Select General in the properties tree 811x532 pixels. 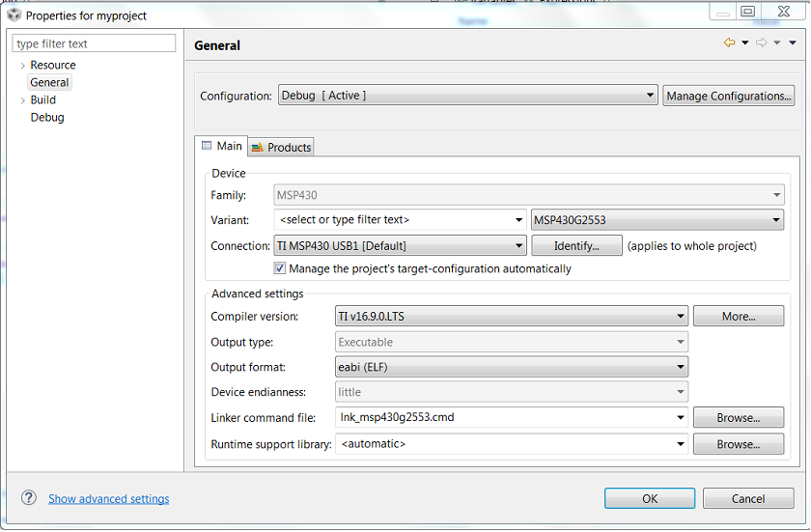[x=49, y=83]
